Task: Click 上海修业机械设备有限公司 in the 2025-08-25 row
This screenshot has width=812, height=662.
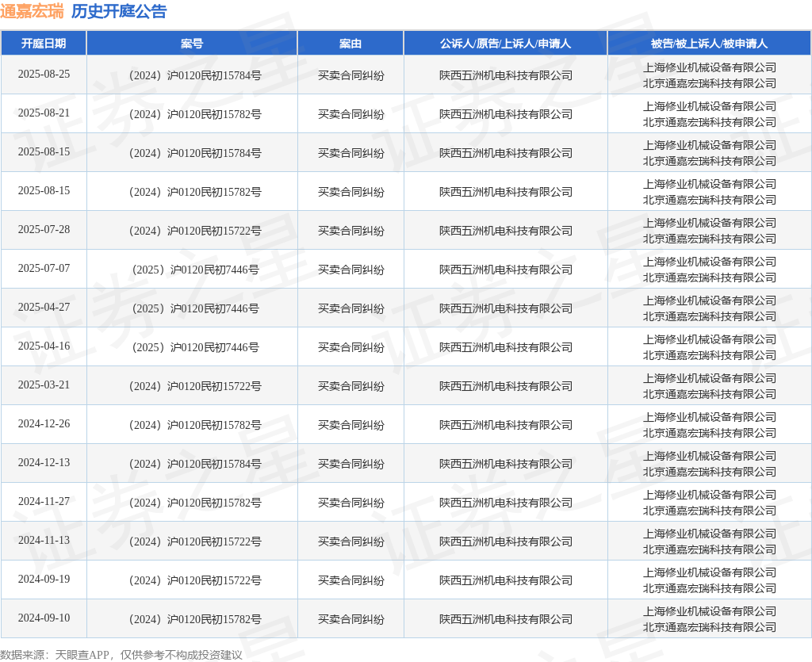Action: pyautogui.click(x=710, y=67)
